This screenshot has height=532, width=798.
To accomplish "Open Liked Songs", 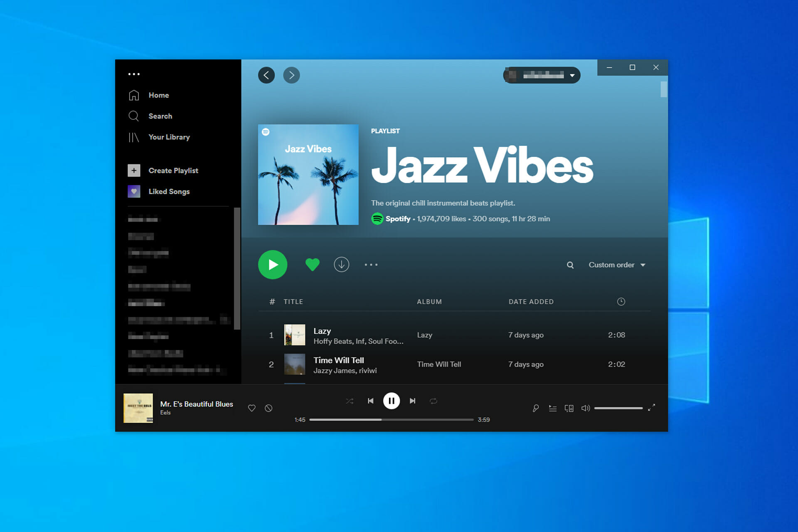I will pyautogui.click(x=169, y=191).
